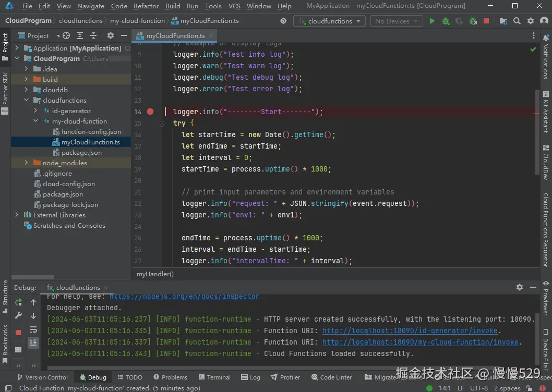552x392 pixels.
Task: Expand the node_modules folder
Action: (x=27, y=163)
